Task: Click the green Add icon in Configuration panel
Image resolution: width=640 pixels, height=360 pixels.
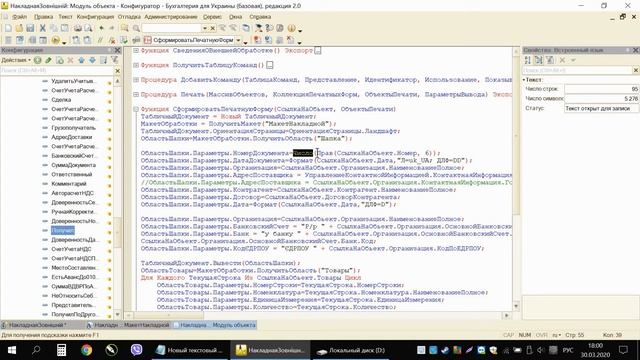Action: click(38, 60)
